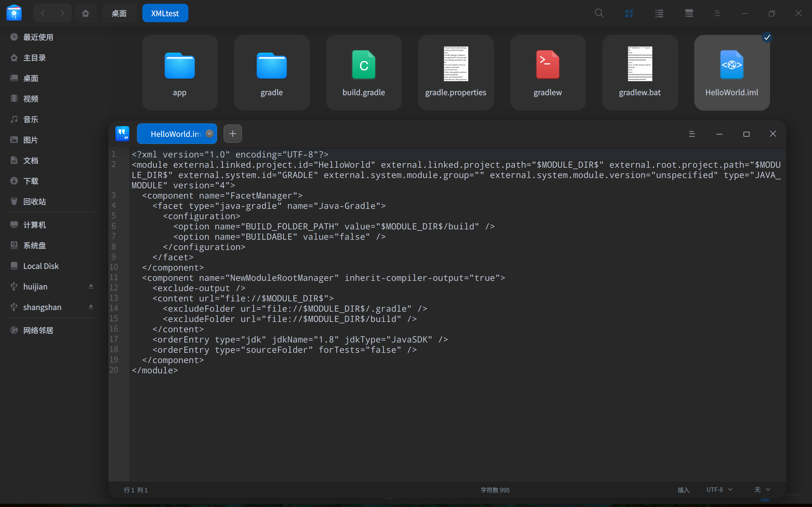Select the XMLtest breadcrumb tab

click(165, 14)
